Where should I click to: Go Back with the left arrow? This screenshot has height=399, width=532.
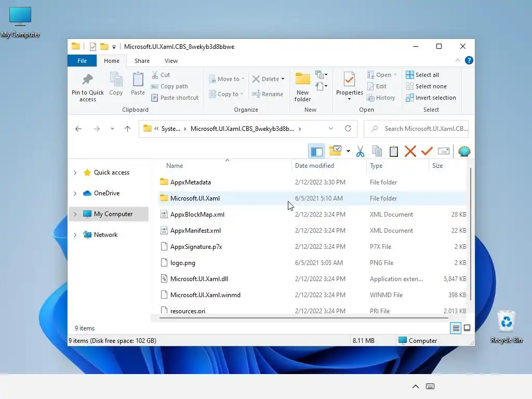(78, 129)
